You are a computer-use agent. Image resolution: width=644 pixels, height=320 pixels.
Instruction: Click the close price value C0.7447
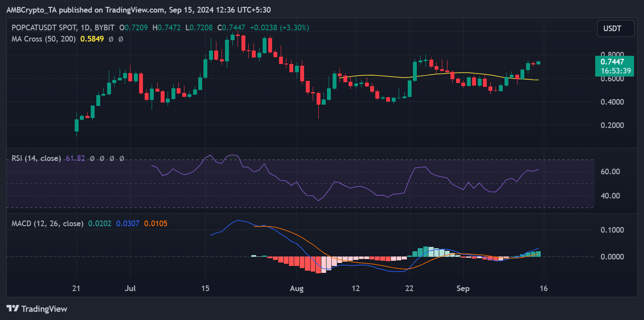point(231,28)
